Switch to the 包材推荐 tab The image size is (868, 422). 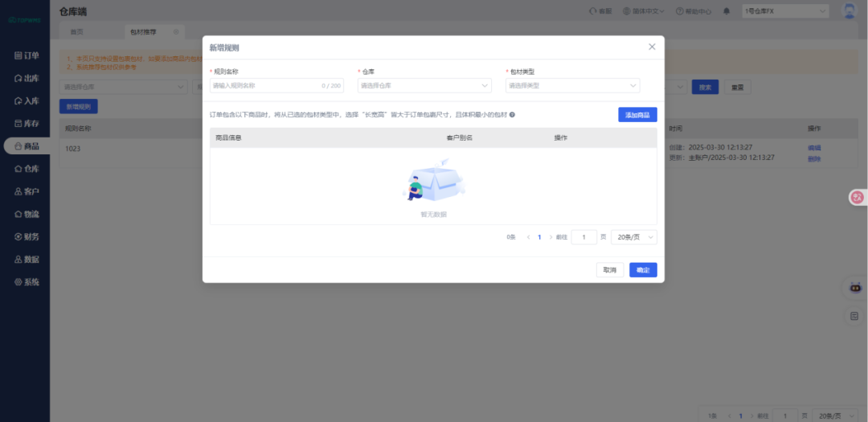point(143,32)
